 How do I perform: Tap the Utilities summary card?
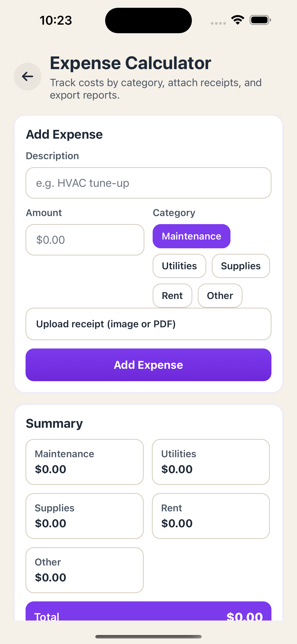pyautogui.click(x=211, y=461)
